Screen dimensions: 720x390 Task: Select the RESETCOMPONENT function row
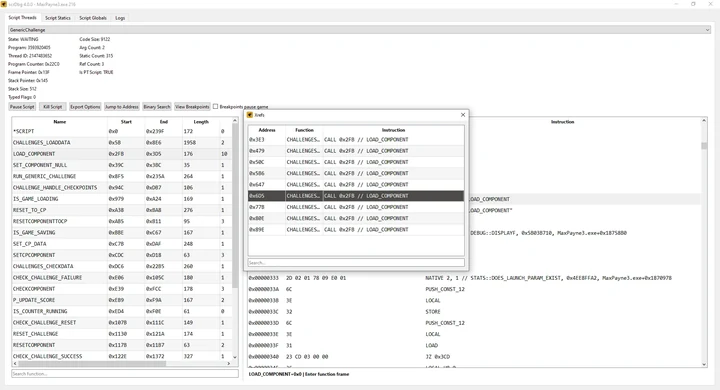pos(122,345)
